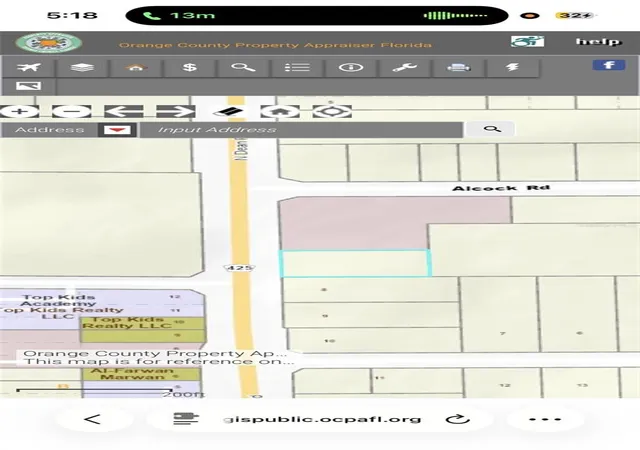The image size is (640, 450).
Task: Open the list results icon
Action: click(297, 67)
